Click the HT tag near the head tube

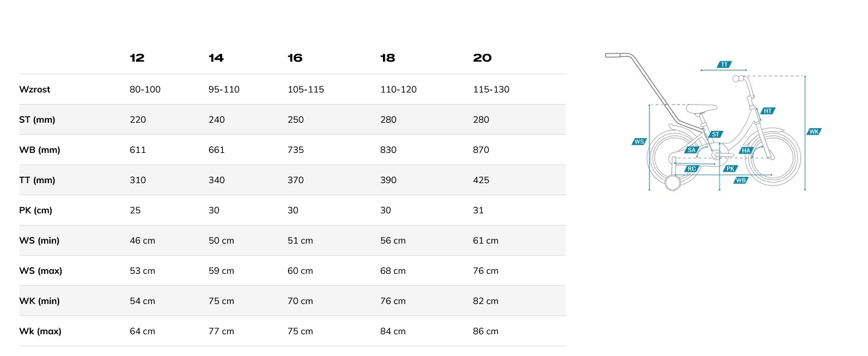coord(768,111)
